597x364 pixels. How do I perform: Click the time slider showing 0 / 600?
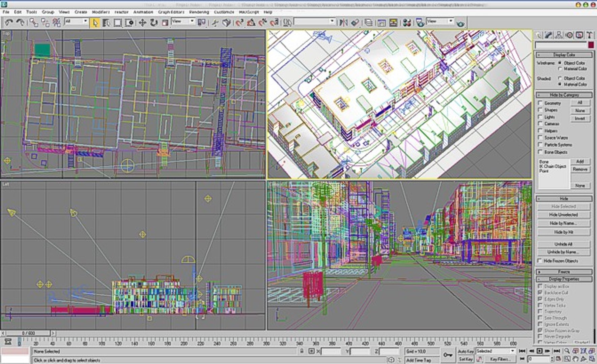coord(28,333)
